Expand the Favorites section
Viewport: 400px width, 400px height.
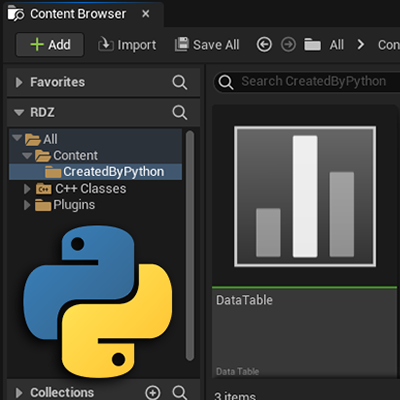pos(19,82)
